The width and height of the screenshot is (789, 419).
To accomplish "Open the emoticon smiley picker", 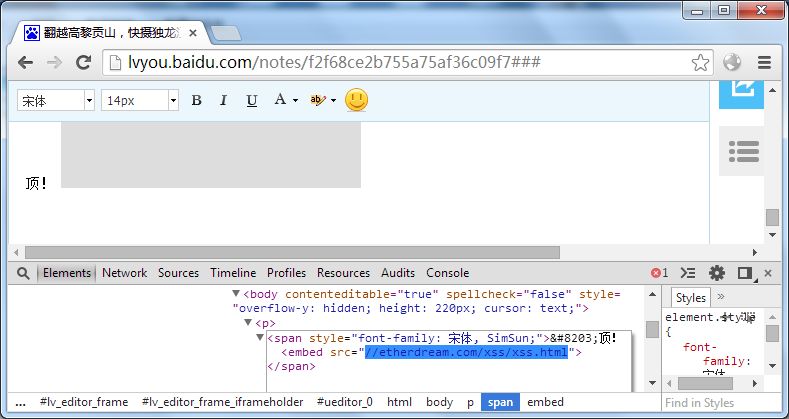I will click(x=356, y=100).
